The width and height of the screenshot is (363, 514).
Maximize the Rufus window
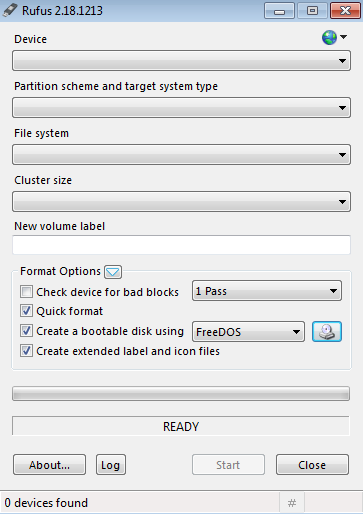(x=312, y=11)
